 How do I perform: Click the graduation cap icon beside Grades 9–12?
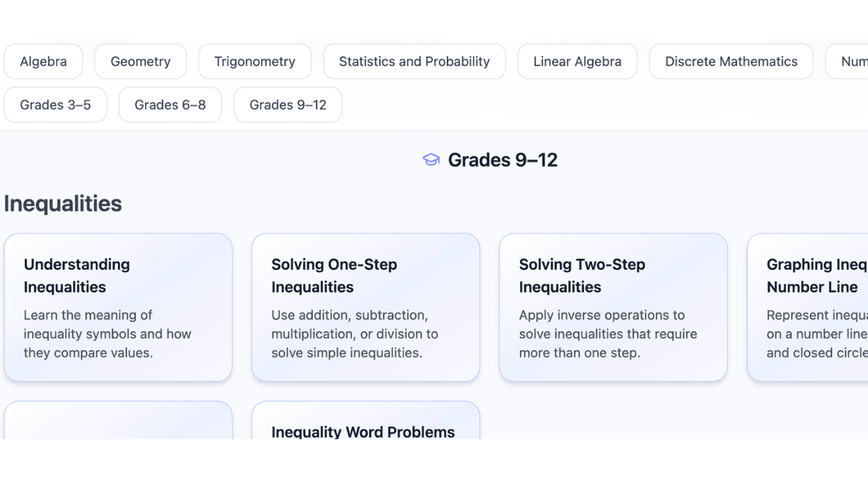tap(431, 159)
